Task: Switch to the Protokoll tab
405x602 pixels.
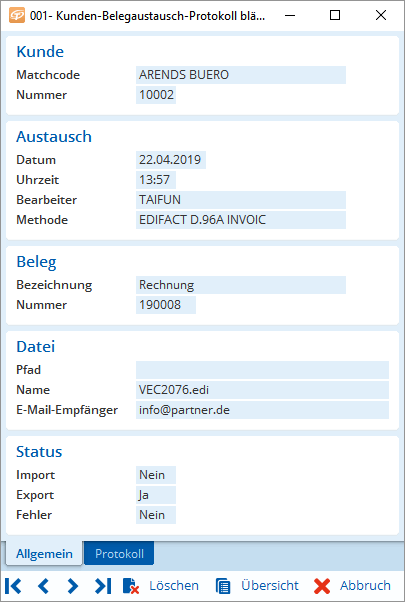Action: (119, 554)
